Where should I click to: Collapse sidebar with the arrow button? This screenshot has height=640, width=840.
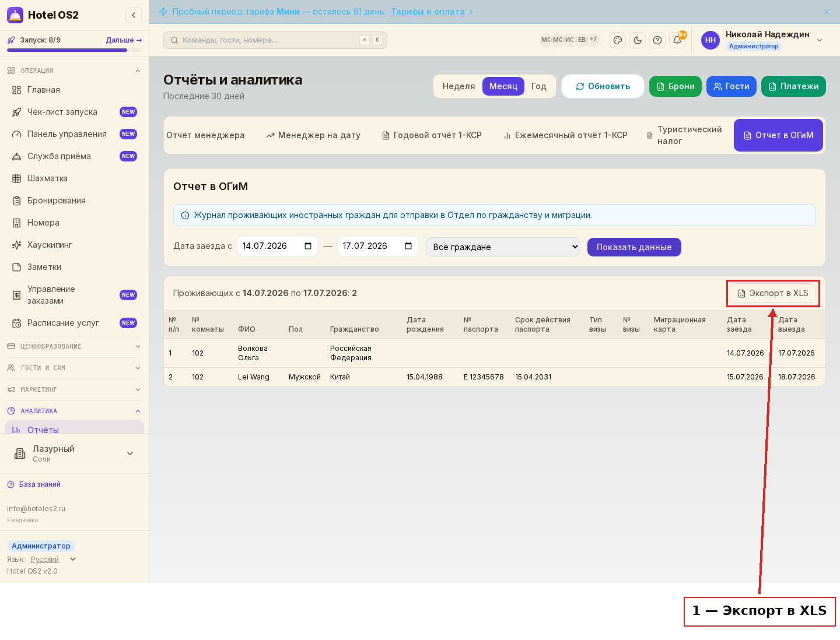(x=134, y=15)
